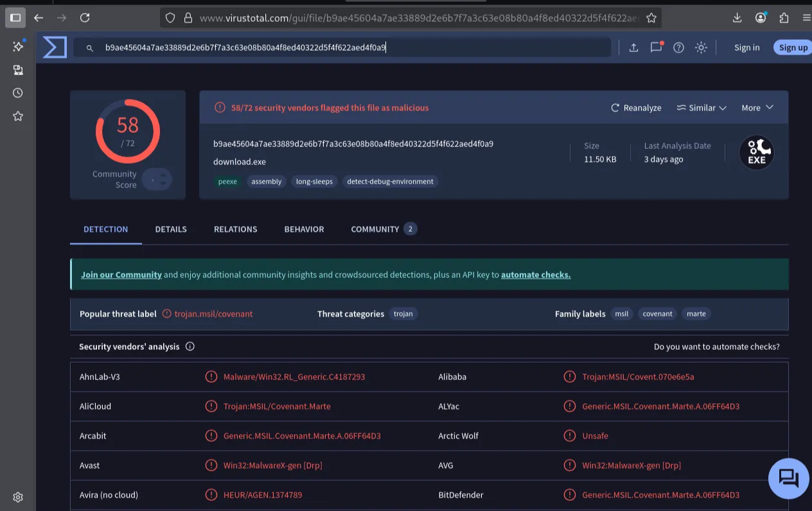Viewport: 812px width, 511px height.
Task: Open synced tabs in the sidebar
Action: click(x=18, y=70)
